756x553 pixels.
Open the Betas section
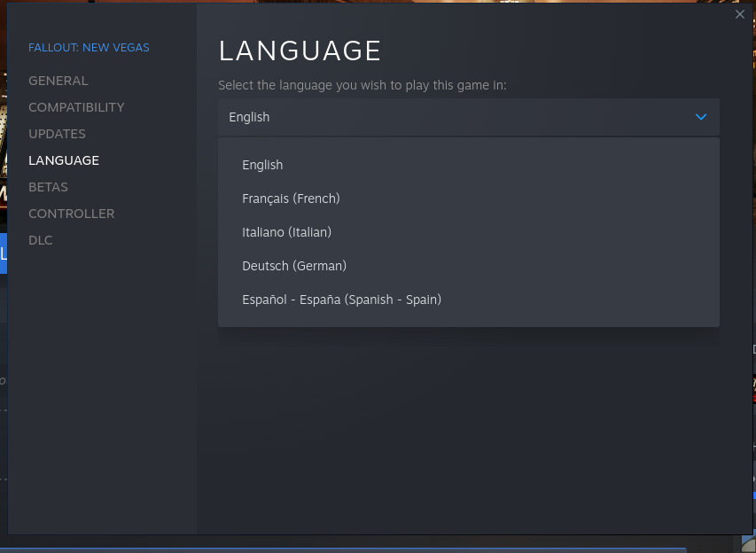pos(48,187)
